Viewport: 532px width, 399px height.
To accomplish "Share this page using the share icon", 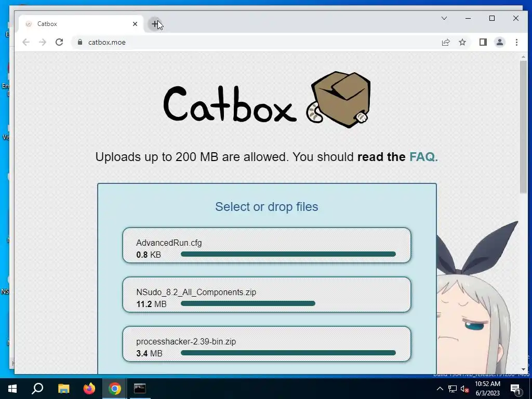I will click(x=445, y=42).
